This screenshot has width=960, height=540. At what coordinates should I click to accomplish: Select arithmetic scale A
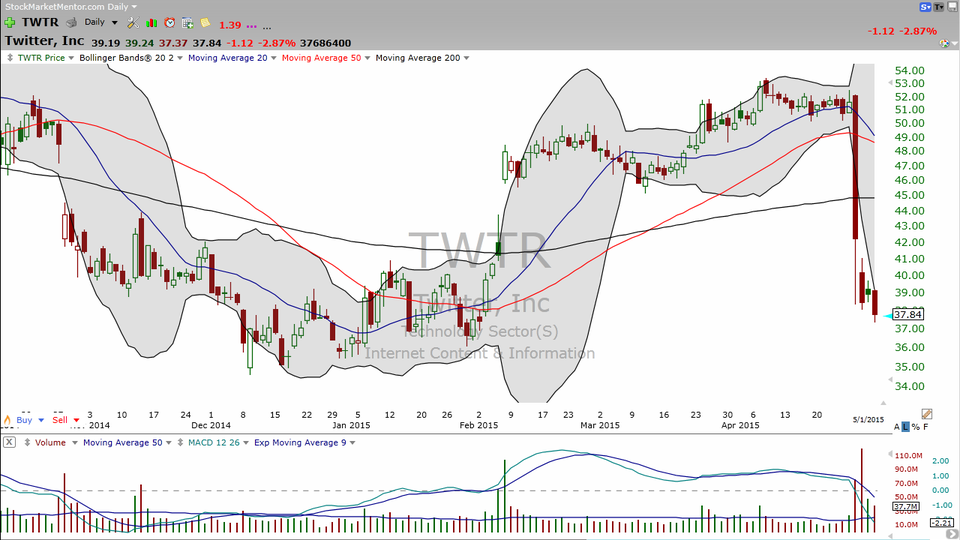(897, 427)
